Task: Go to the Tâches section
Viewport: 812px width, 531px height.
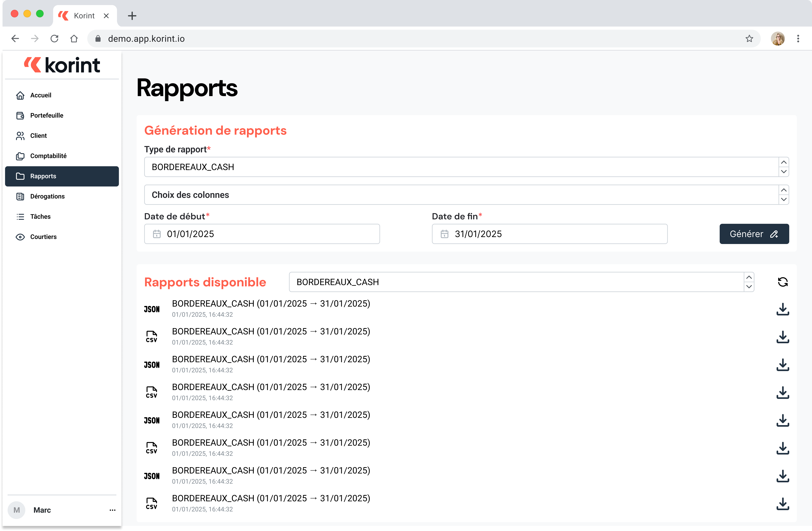Action: 62,217
